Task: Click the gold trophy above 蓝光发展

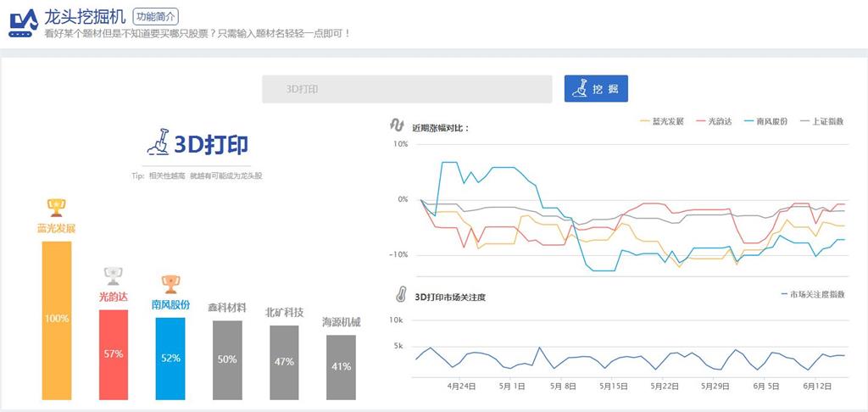Action: pyautogui.click(x=57, y=207)
